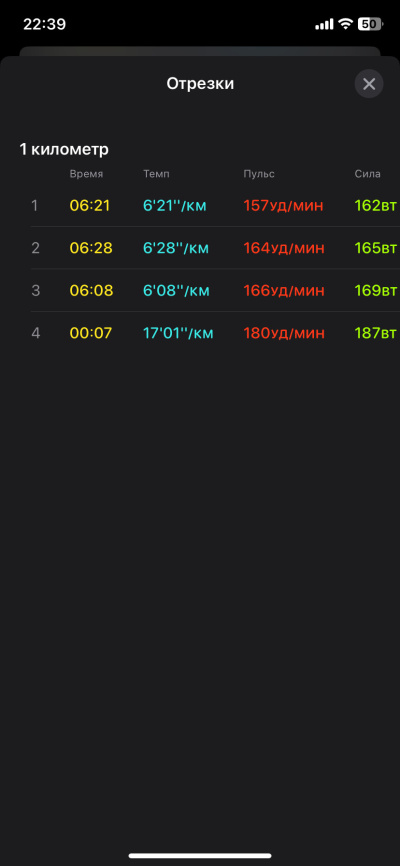Tap pace 6'28''/км in split 2

(x=176, y=248)
